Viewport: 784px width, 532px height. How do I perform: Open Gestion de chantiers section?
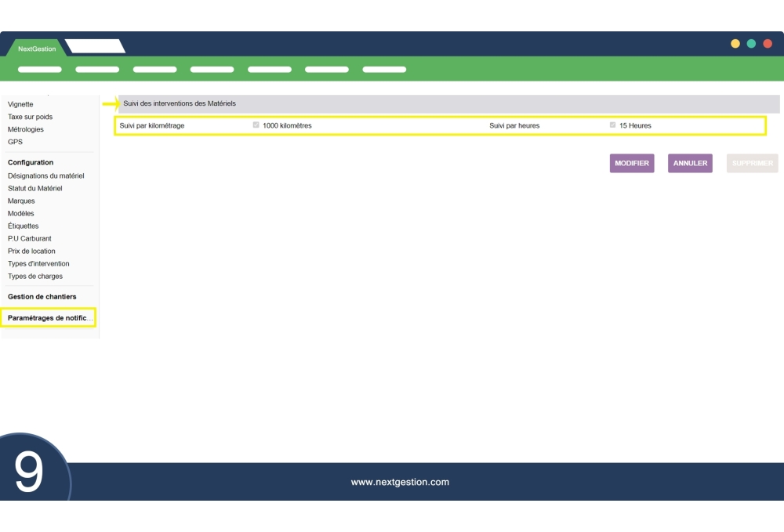click(x=42, y=297)
